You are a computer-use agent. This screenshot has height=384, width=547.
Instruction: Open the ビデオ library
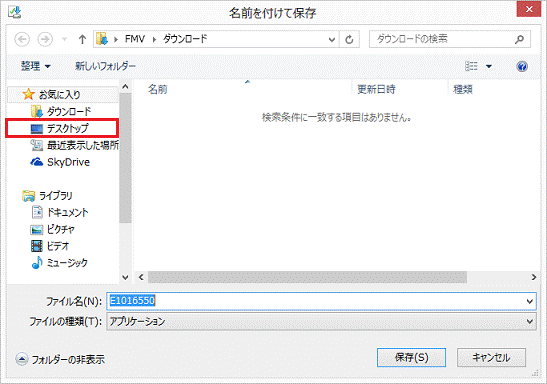pyautogui.click(x=50, y=246)
